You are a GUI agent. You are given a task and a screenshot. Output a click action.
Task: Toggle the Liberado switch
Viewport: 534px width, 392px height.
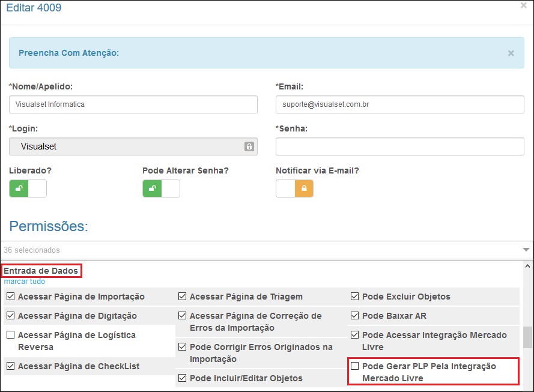[x=28, y=188]
